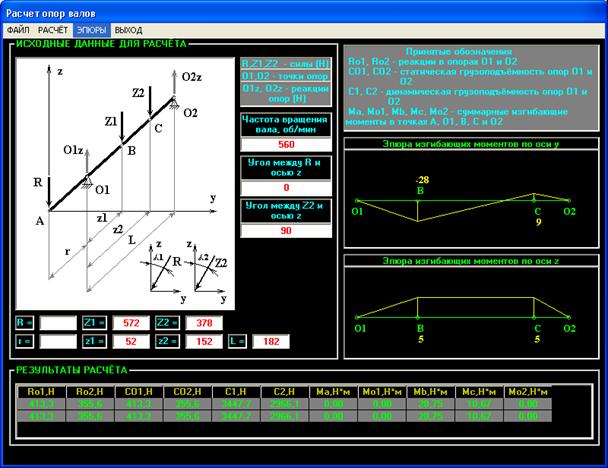Screen dimensions: 608x468
Task: Click the z-axis bending moment diagram
Action: (x=471, y=312)
